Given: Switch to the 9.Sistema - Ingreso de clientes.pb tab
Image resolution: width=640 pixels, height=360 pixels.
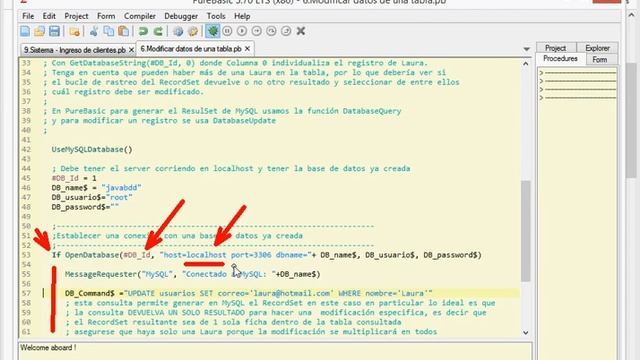Looking at the screenshot, I should [74, 50].
